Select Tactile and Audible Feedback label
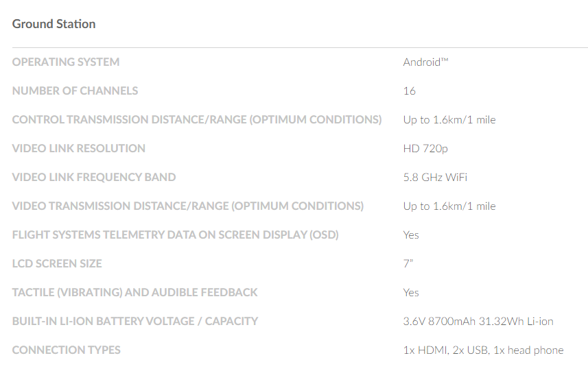Screen dimensions: 588x371 (134, 292)
